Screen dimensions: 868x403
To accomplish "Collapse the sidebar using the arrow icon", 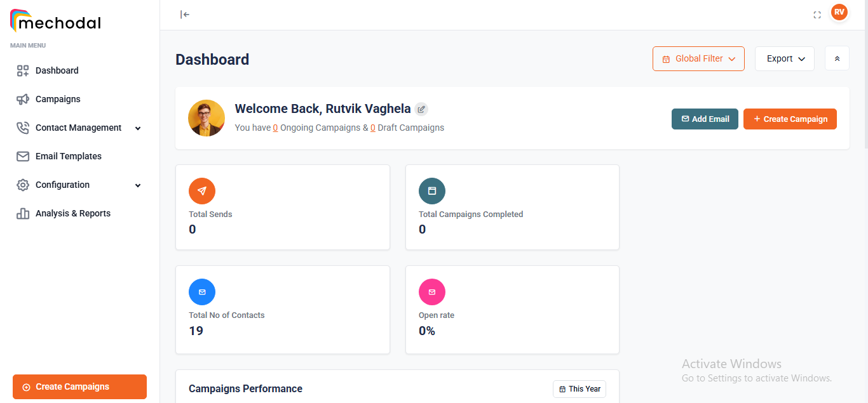I will tap(184, 14).
